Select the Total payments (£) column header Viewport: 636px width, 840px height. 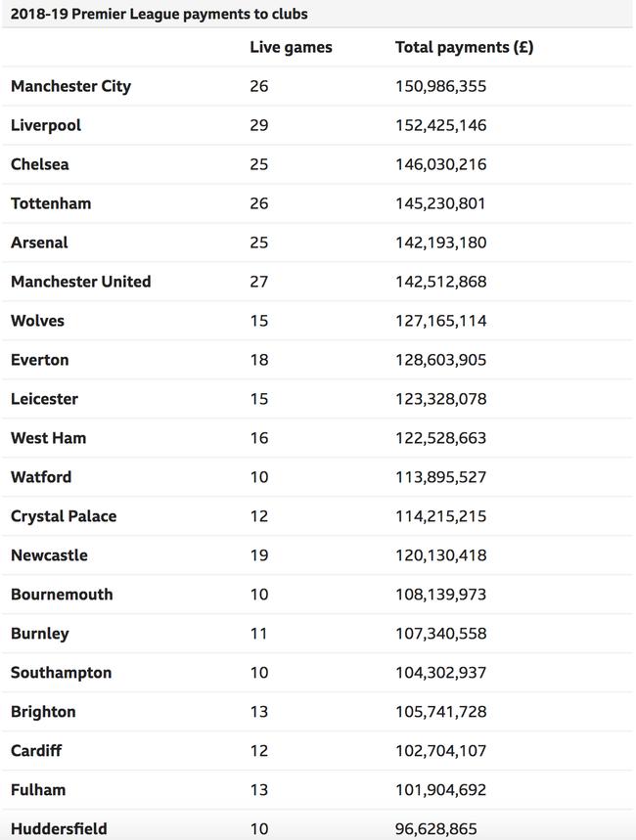(465, 47)
